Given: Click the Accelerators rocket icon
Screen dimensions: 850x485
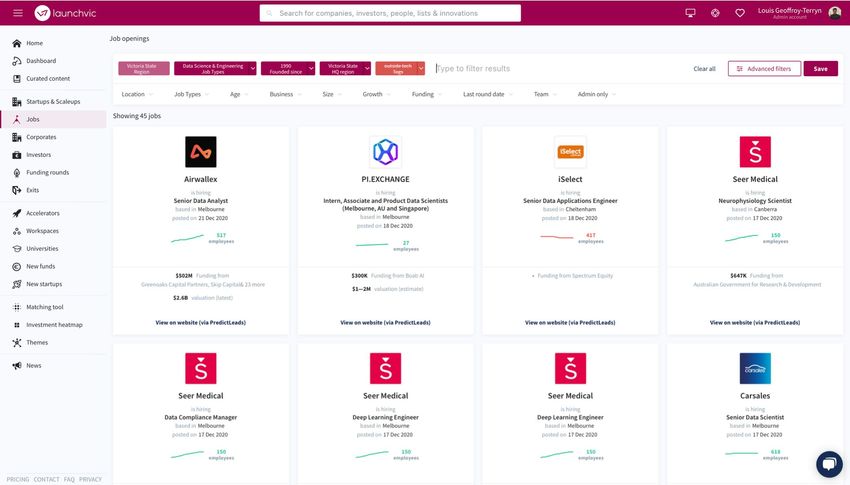Looking at the screenshot, I should tap(17, 214).
